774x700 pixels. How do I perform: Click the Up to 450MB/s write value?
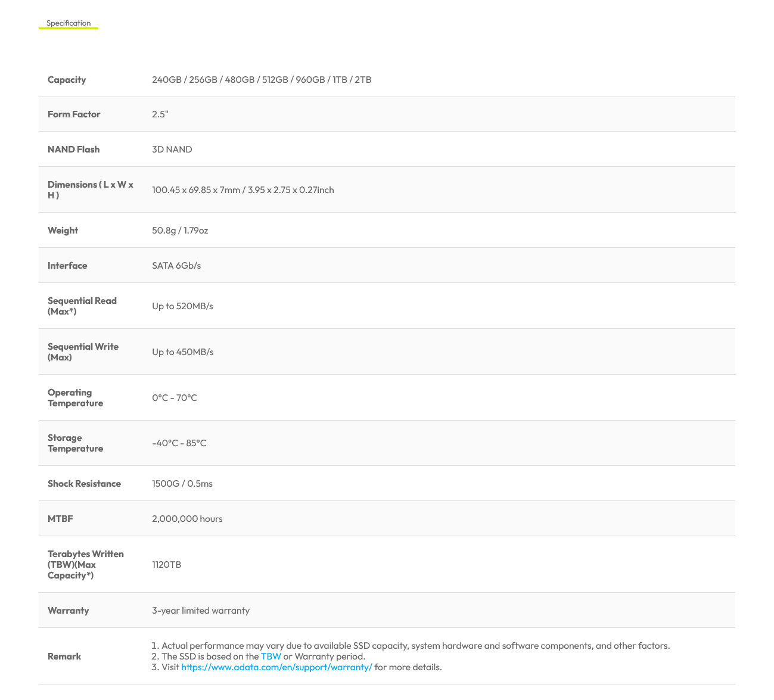[183, 352]
